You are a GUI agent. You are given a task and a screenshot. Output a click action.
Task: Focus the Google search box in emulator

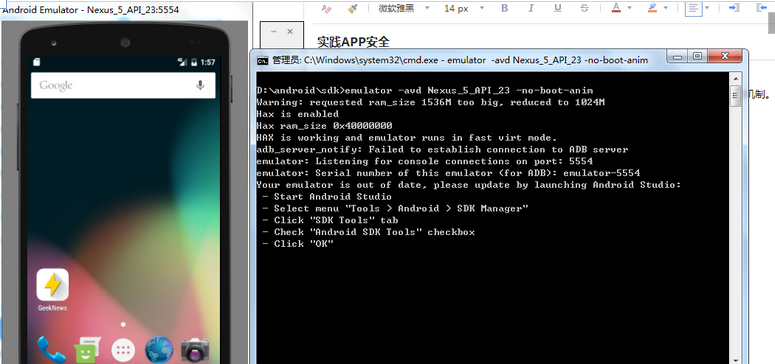coord(123,86)
